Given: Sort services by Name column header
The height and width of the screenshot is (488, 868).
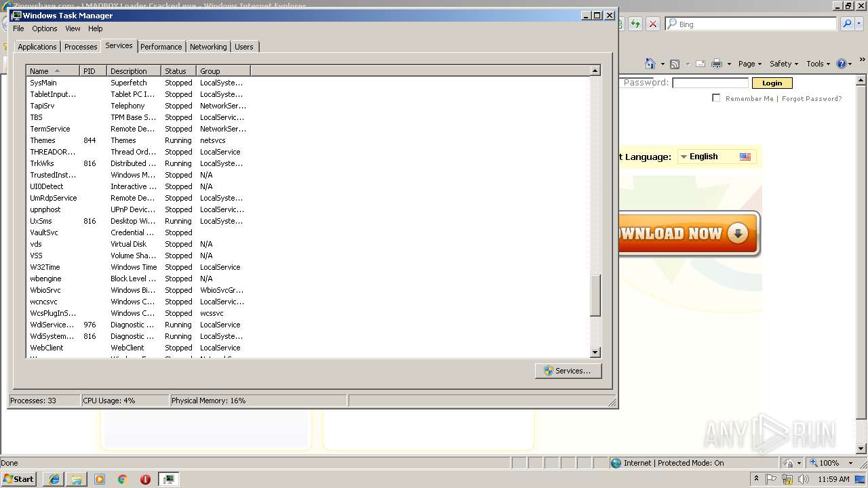Looking at the screenshot, I should (x=53, y=70).
